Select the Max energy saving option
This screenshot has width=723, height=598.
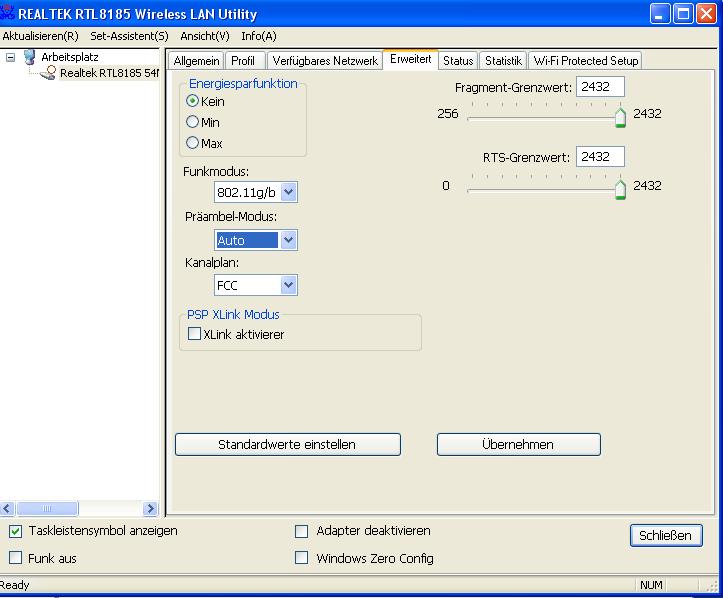[x=192, y=143]
